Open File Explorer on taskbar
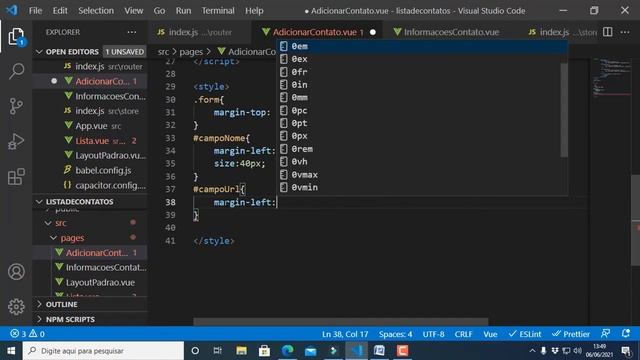 pyautogui.click(x=241, y=351)
